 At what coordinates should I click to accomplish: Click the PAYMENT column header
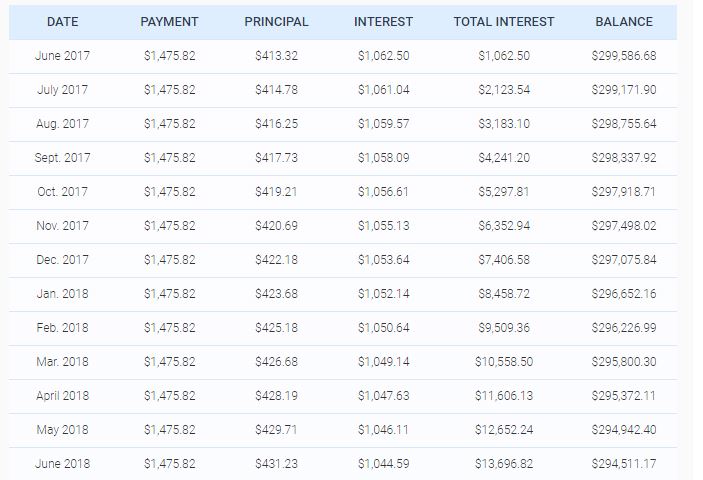[x=169, y=22]
